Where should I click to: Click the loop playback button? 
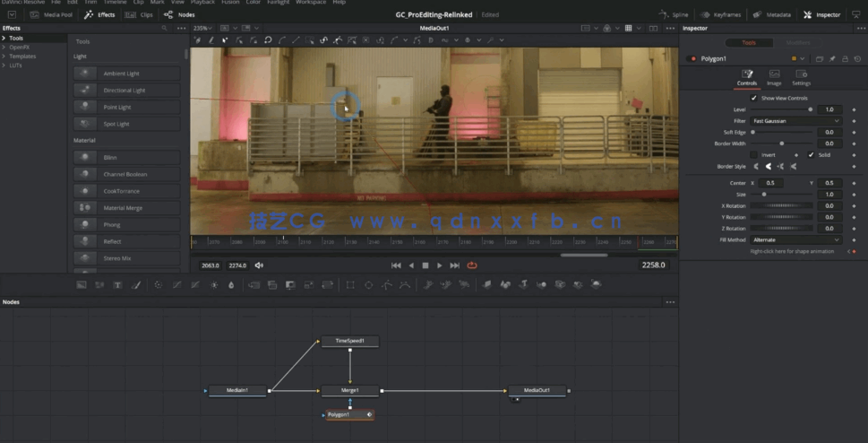472,265
